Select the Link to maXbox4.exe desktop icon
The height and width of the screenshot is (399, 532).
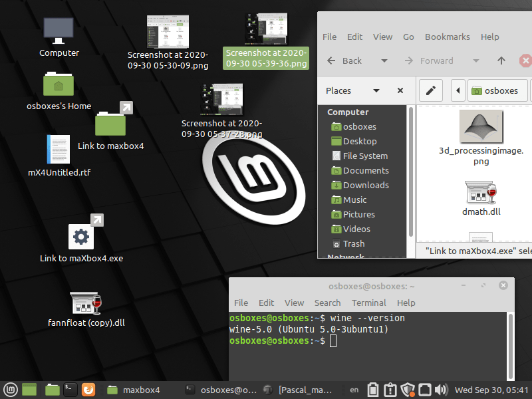pyautogui.click(x=81, y=237)
